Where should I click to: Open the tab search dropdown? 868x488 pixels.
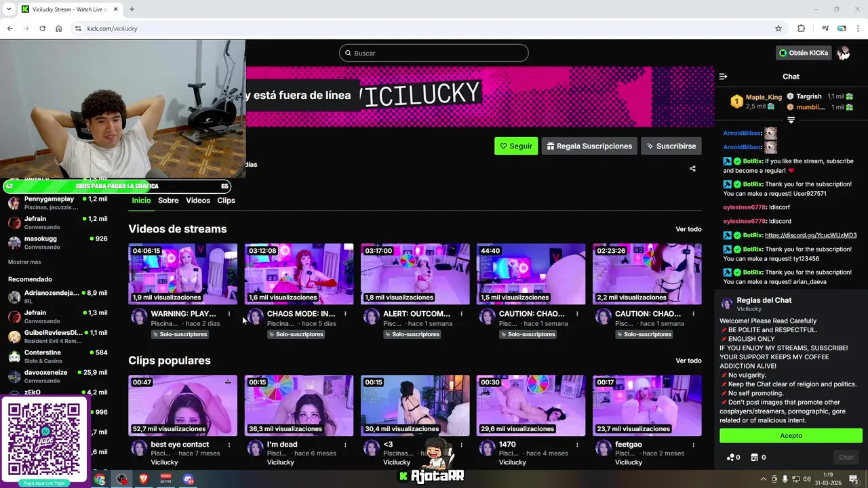tap(9, 9)
